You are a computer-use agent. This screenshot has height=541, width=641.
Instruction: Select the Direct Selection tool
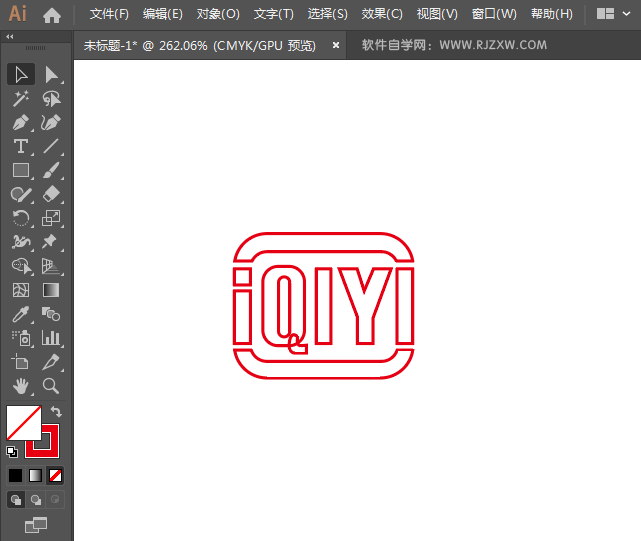click(52, 74)
